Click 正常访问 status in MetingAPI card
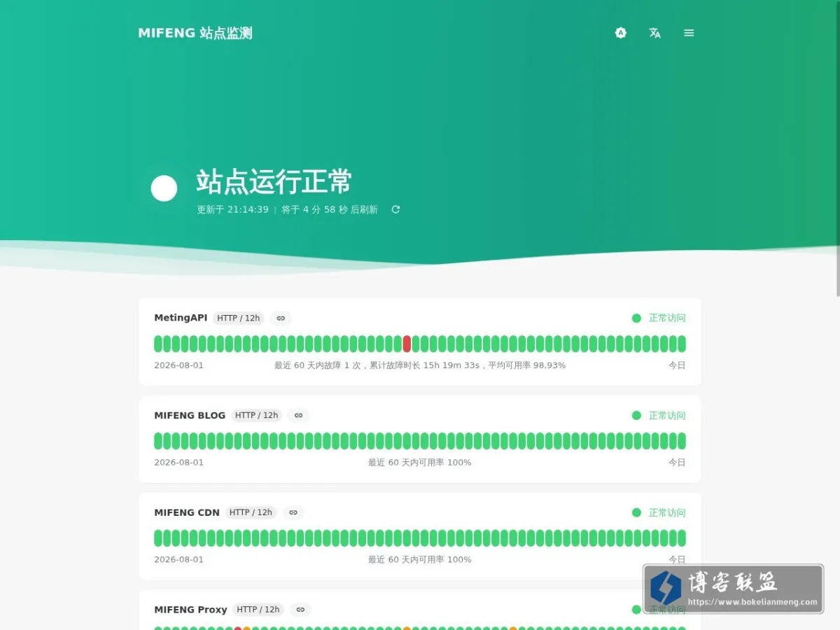Viewport: 840px width, 630px height. pos(667,318)
